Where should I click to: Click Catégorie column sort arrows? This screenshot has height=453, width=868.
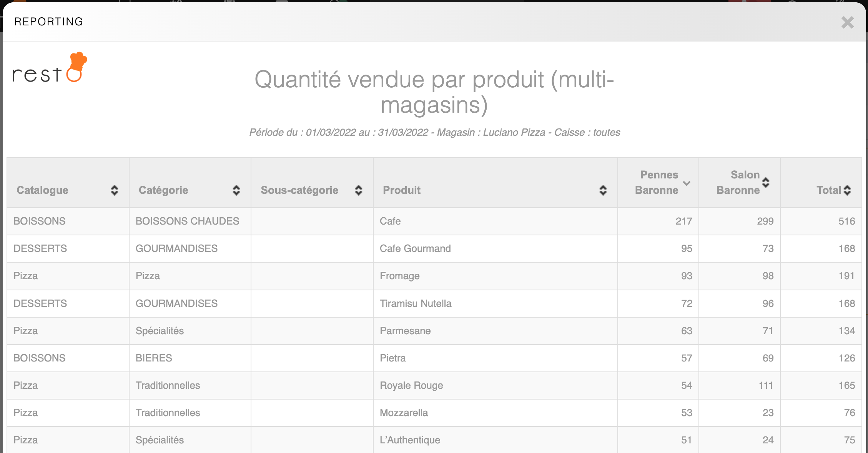pyautogui.click(x=236, y=190)
